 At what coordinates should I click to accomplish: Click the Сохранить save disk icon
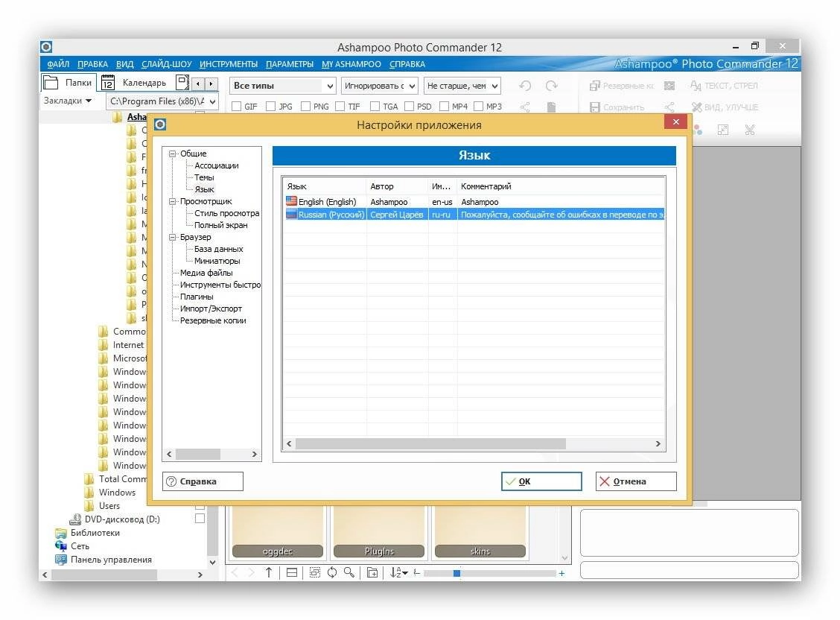point(595,107)
